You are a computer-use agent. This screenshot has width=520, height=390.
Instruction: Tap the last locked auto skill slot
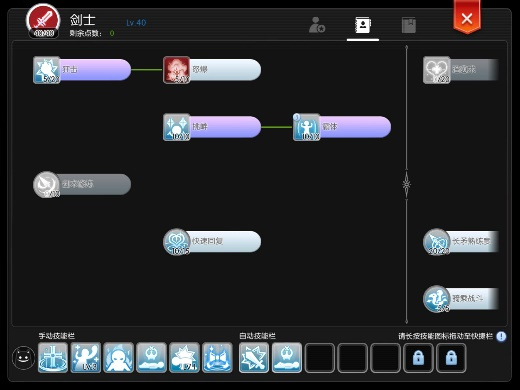(451, 358)
